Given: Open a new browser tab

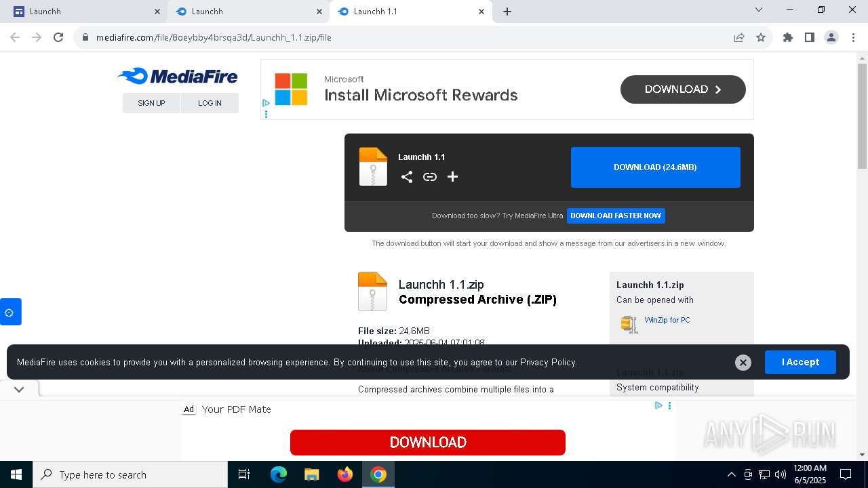Looking at the screenshot, I should pos(507,12).
